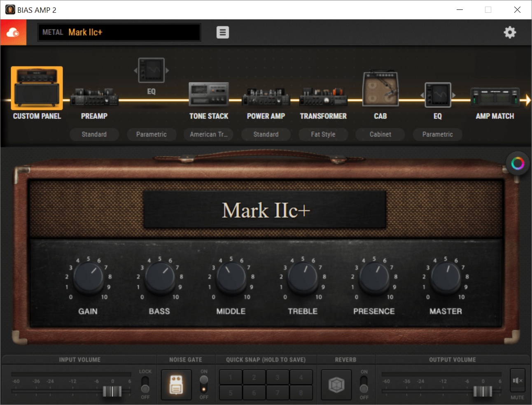Click the MIDDLE knob

coord(231,278)
